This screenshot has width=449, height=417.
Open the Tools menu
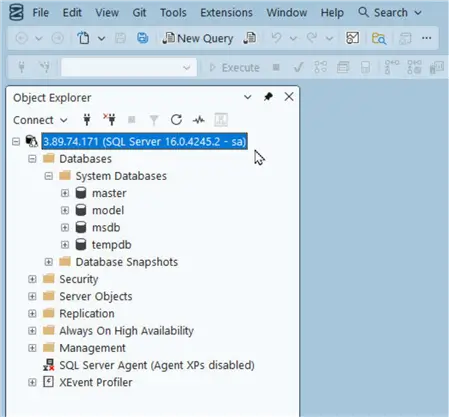[173, 13]
